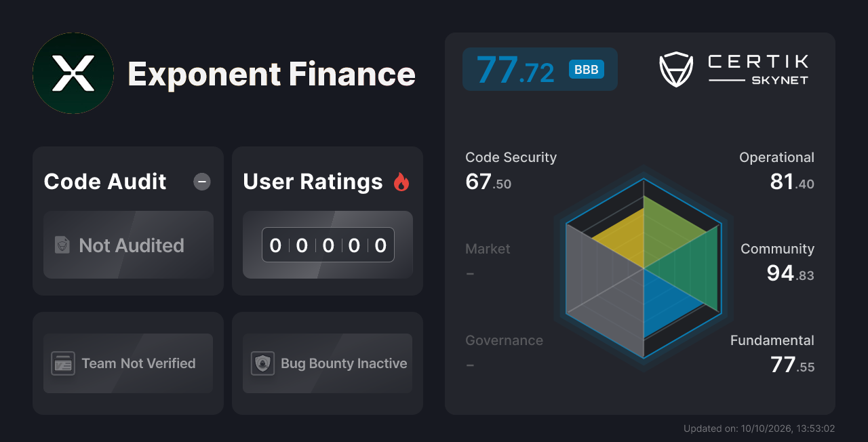Open the Team Not Verified badge
This screenshot has width=868, height=442.
point(128,363)
